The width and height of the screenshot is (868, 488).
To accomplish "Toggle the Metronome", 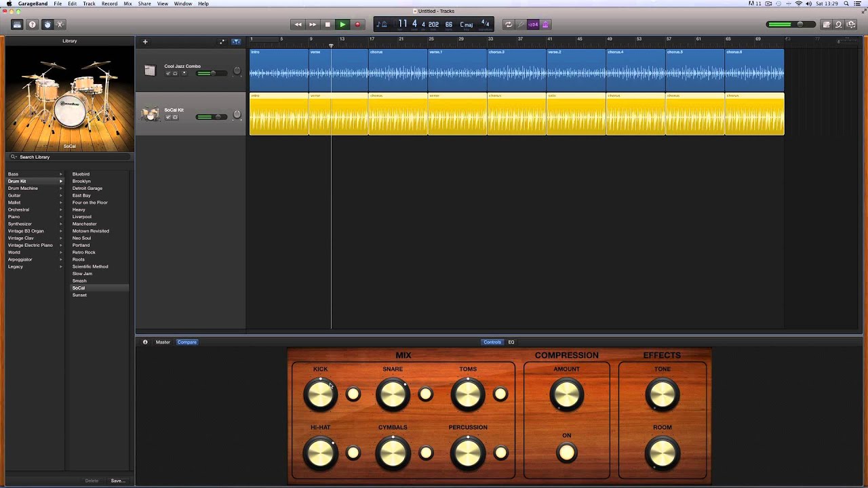I will pyautogui.click(x=545, y=24).
